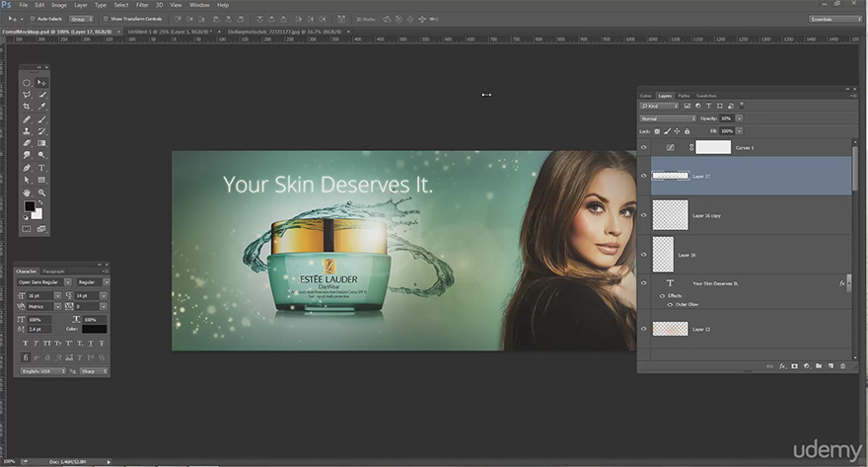Open the Filter menu
This screenshot has width=868, height=467.
[142, 5]
